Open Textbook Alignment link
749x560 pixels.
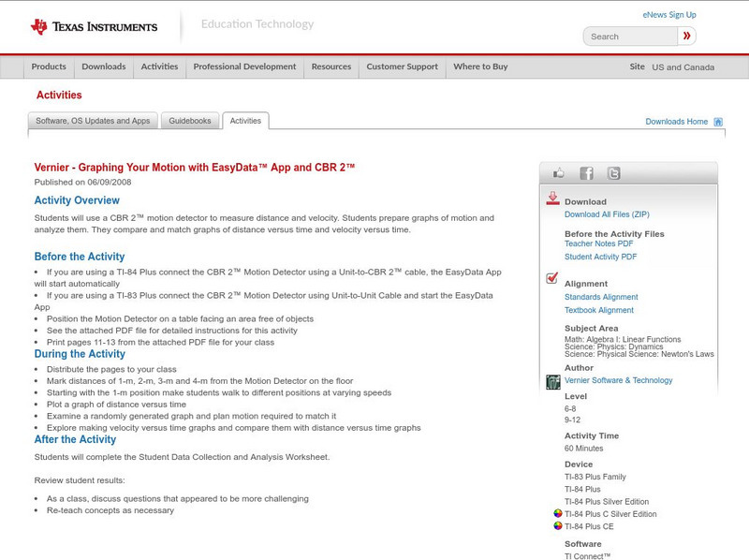point(599,310)
